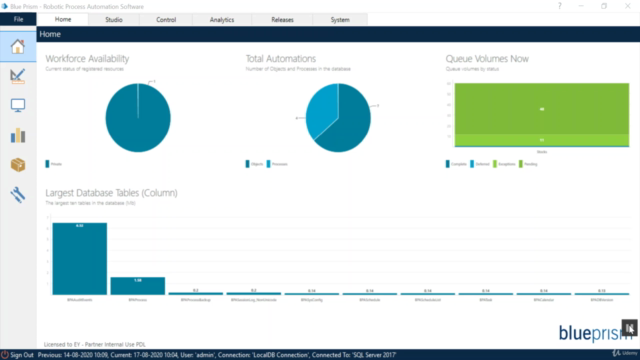Click the Exceptions legend swatch
The width and height of the screenshot is (640, 360).
point(495,164)
